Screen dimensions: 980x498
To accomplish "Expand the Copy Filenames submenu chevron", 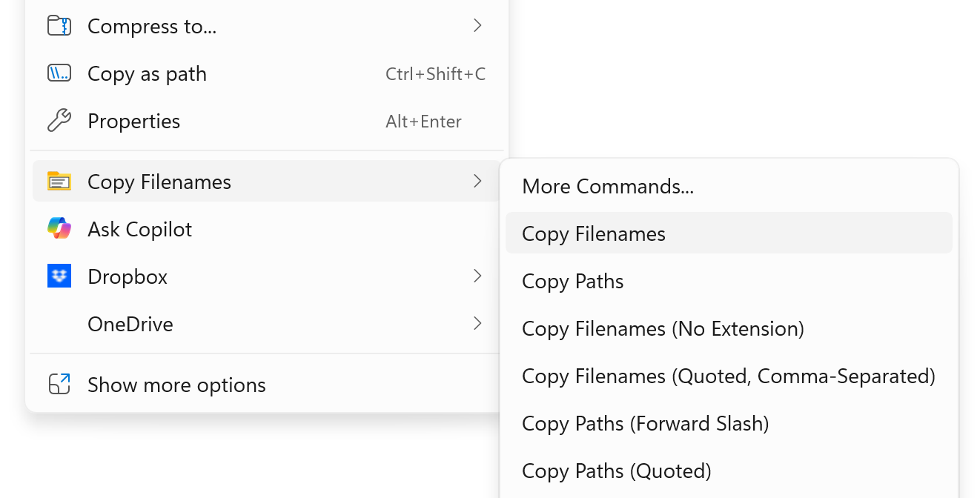I will [x=477, y=181].
